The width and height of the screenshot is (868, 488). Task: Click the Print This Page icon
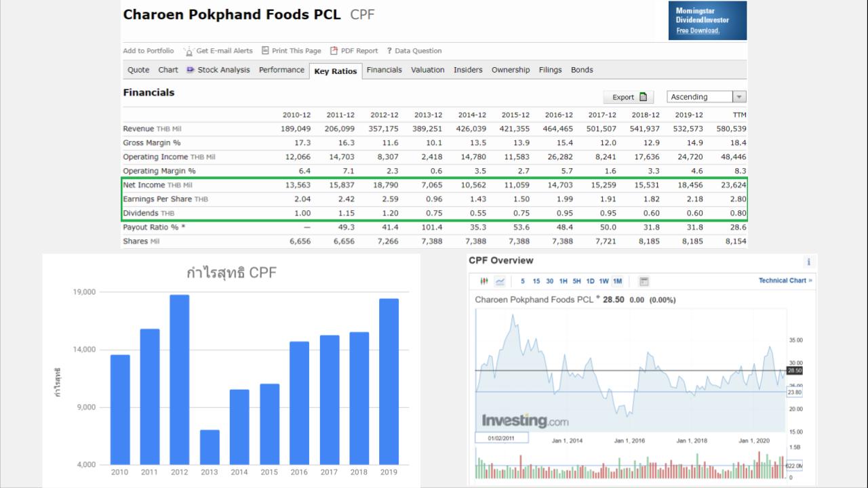tap(265, 51)
